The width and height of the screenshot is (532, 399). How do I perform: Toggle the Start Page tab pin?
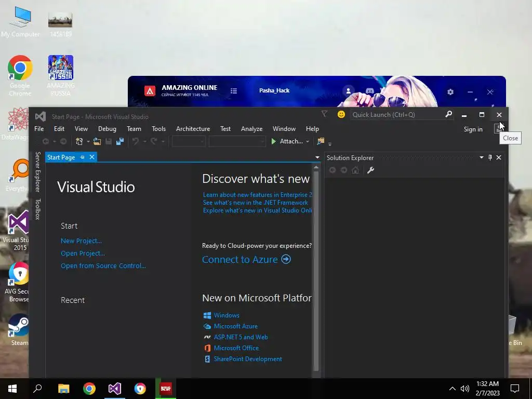83,157
